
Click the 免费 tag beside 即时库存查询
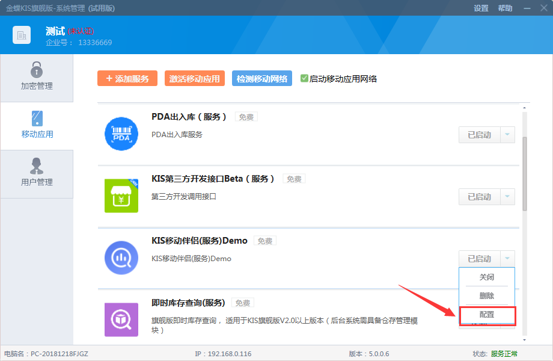[x=243, y=303]
